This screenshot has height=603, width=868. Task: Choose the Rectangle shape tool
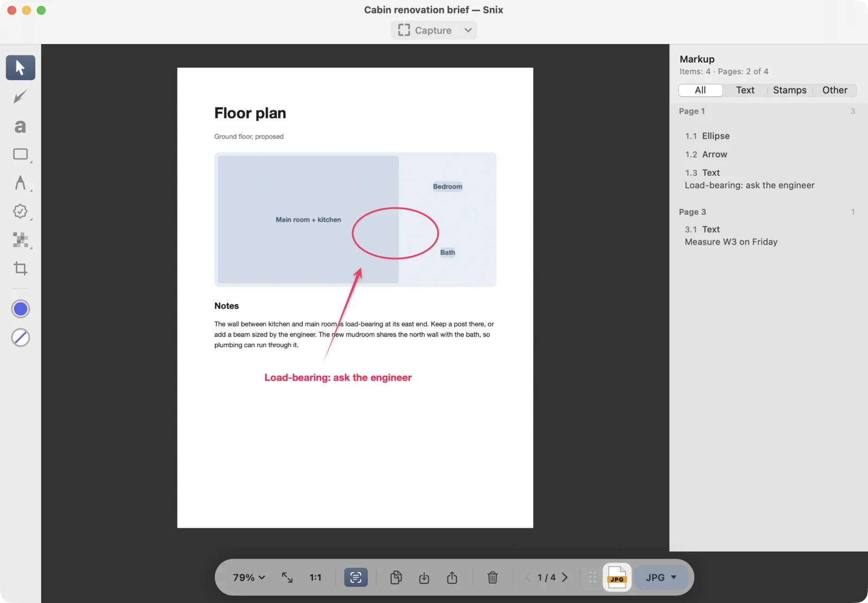[21, 155]
